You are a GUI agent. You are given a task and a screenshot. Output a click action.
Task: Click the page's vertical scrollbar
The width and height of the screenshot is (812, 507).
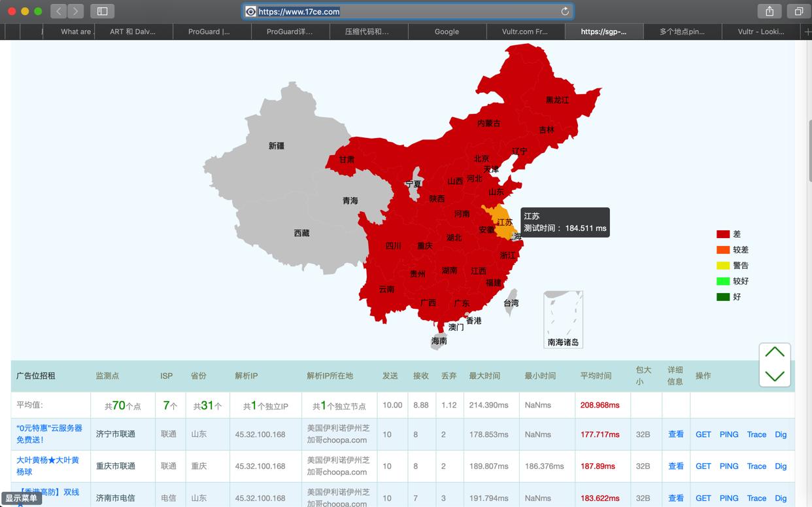(x=809, y=150)
